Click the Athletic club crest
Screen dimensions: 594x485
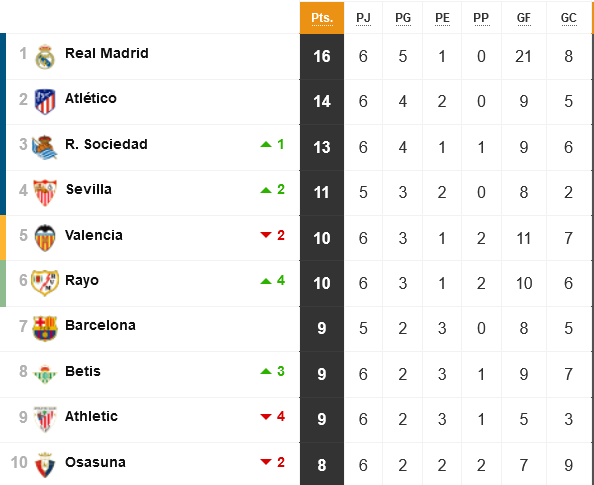click(45, 419)
